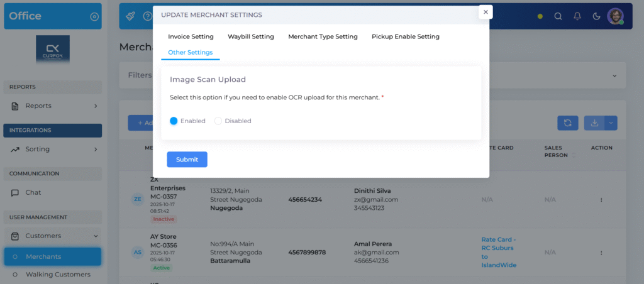
Task: Open the three-dot action menu for ZX Enterprises
Action: click(601, 200)
